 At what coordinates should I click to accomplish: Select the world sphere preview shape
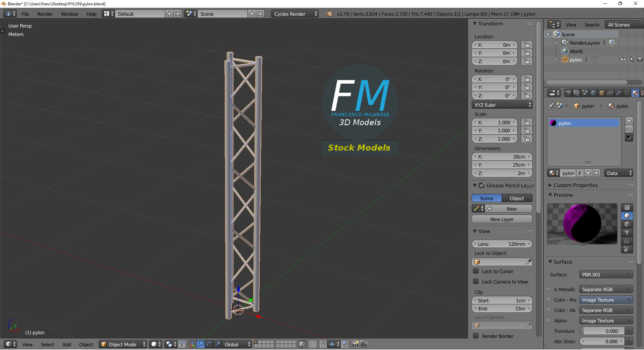coord(627,250)
